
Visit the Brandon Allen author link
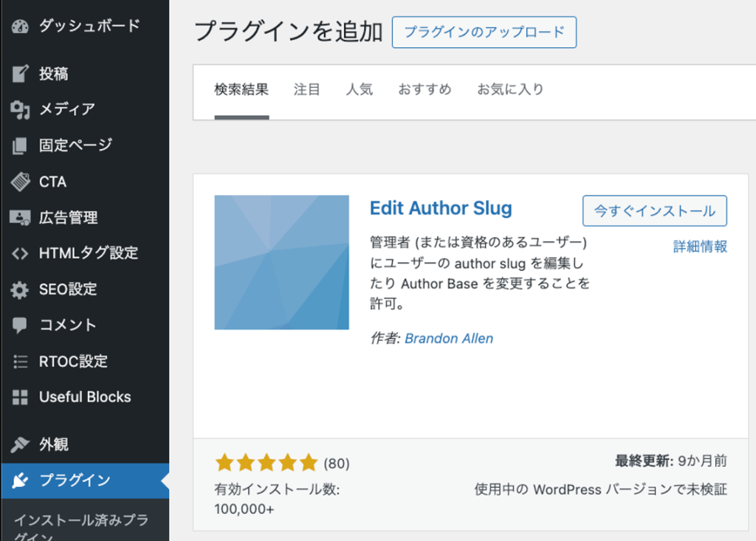click(x=449, y=338)
